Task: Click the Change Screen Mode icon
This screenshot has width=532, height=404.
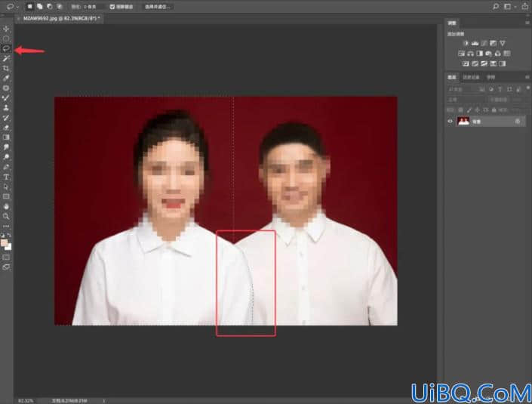Action: (x=6, y=267)
